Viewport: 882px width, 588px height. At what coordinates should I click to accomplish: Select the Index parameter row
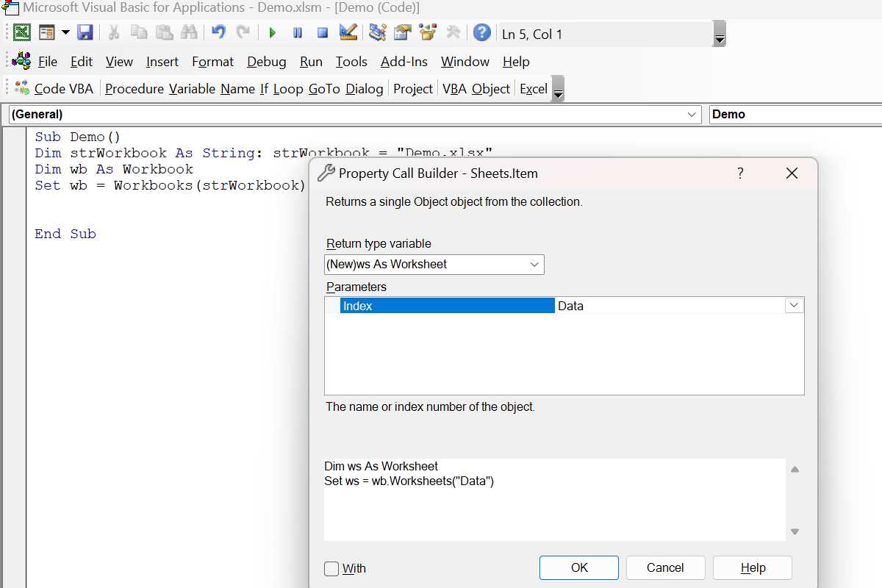(x=448, y=306)
